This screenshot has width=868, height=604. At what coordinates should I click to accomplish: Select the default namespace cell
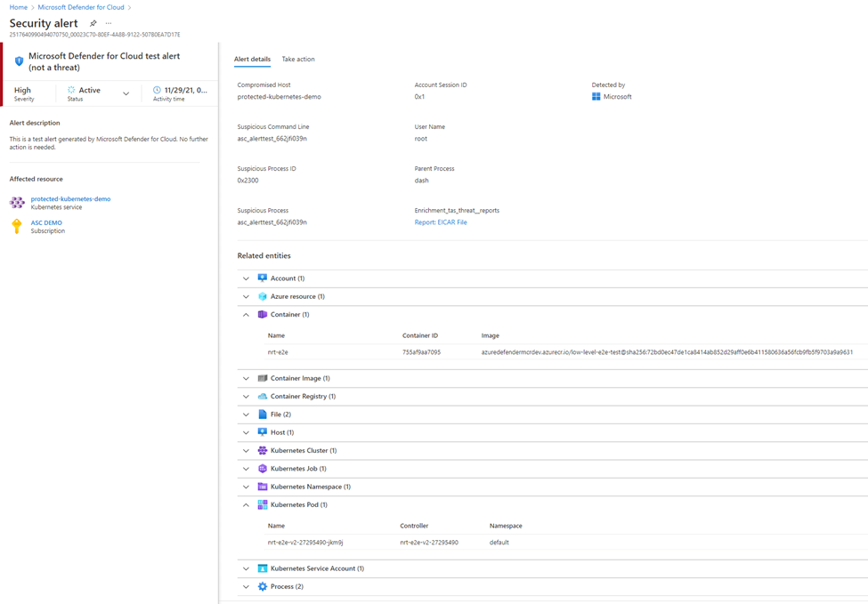(x=499, y=542)
